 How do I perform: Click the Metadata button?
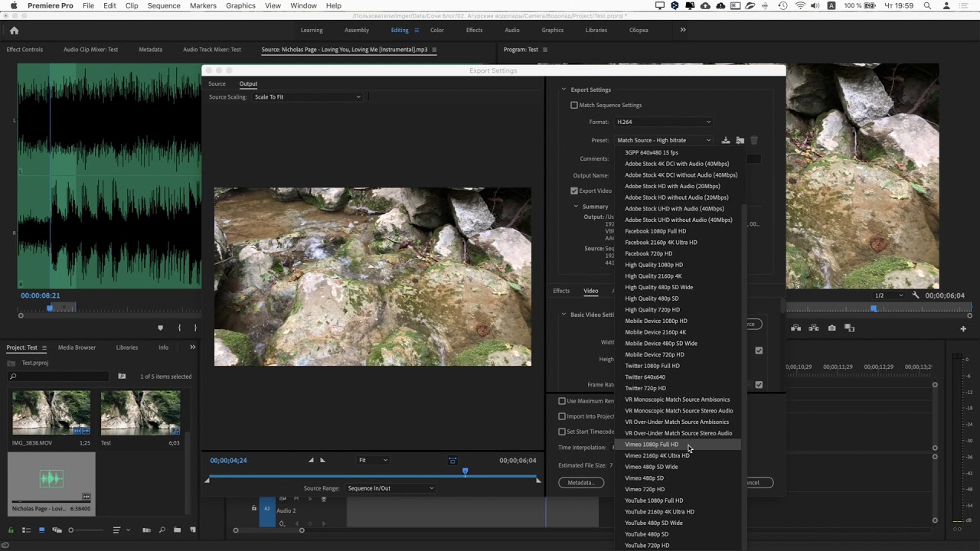click(x=580, y=483)
